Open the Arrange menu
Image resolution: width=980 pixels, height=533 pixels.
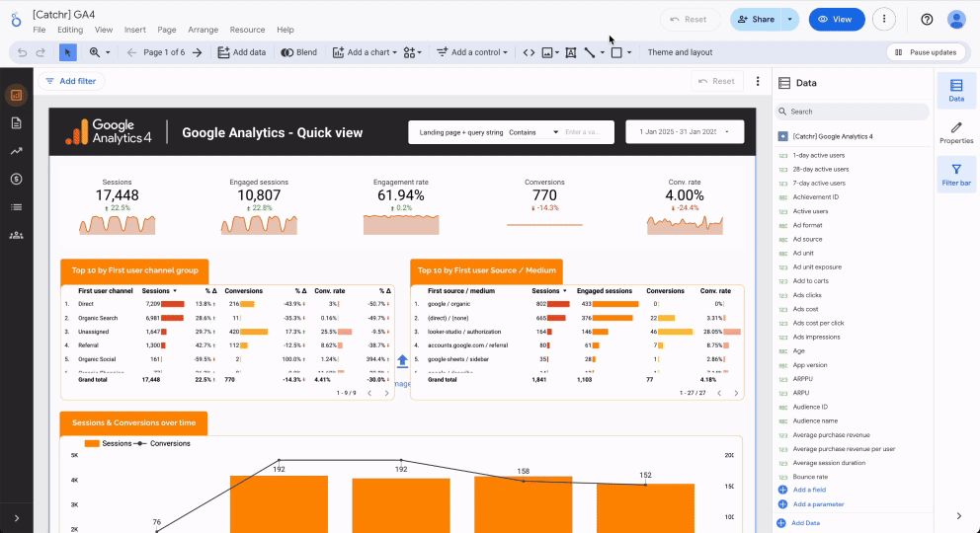tap(204, 30)
